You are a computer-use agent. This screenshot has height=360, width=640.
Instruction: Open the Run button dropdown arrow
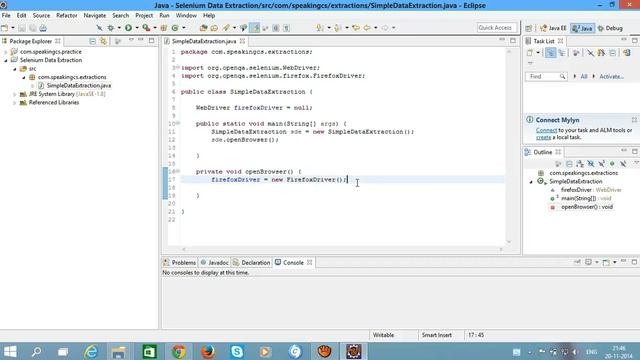[137, 28]
